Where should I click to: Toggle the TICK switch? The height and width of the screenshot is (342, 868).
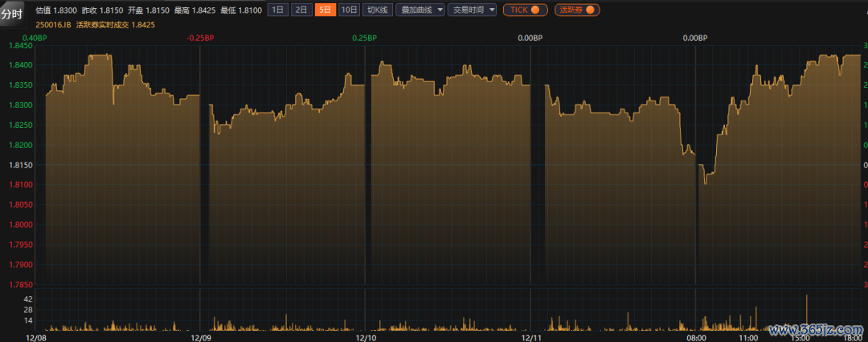[526, 10]
